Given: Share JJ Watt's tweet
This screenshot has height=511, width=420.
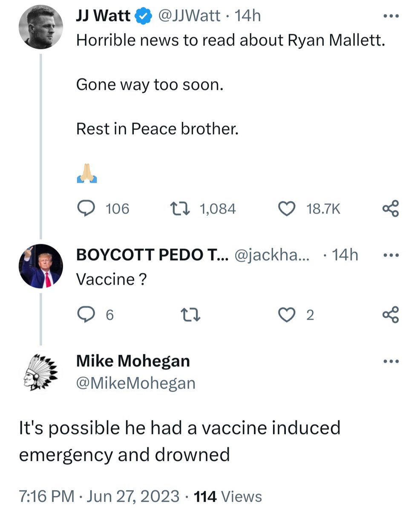Looking at the screenshot, I should click(x=391, y=208).
